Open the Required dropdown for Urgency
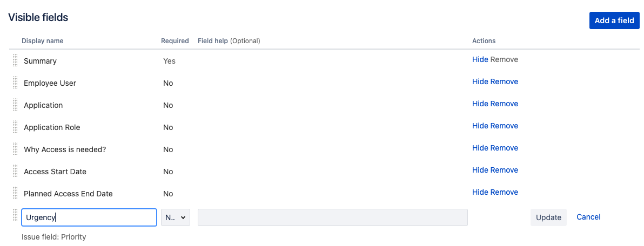Screen dimensions: 644x246 (x=176, y=217)
